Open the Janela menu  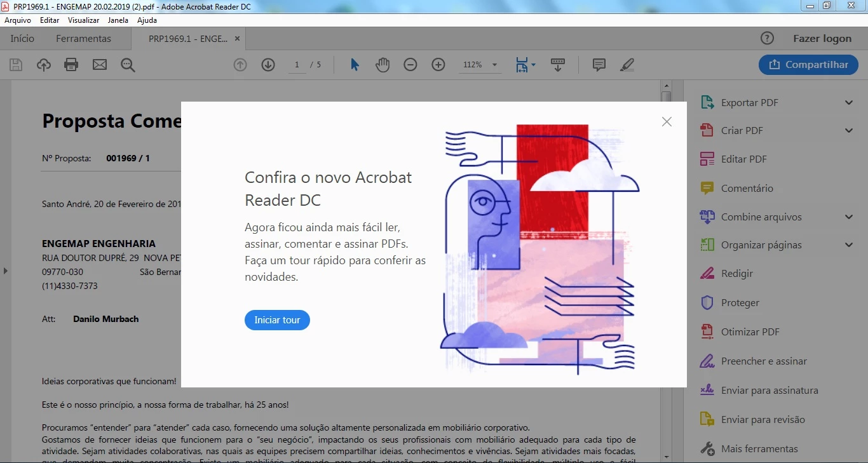(x=118, y=20)
